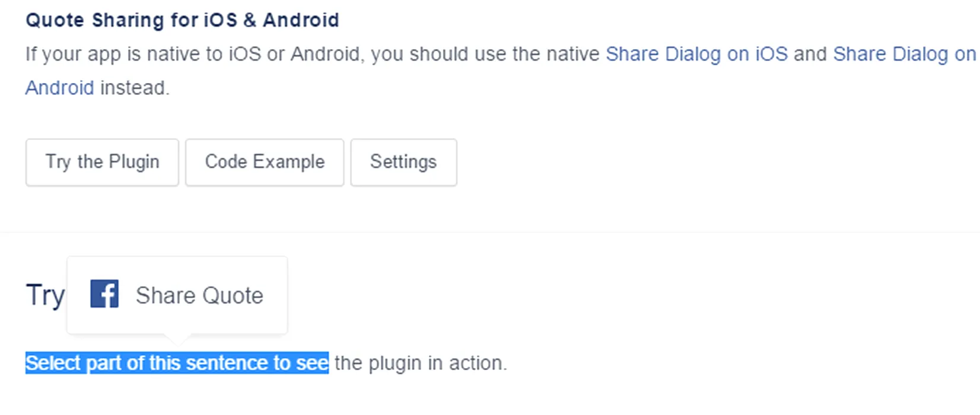Click the Android link on second line
The height and width of the screenshot is (415, 980).
tap(59, 88)
